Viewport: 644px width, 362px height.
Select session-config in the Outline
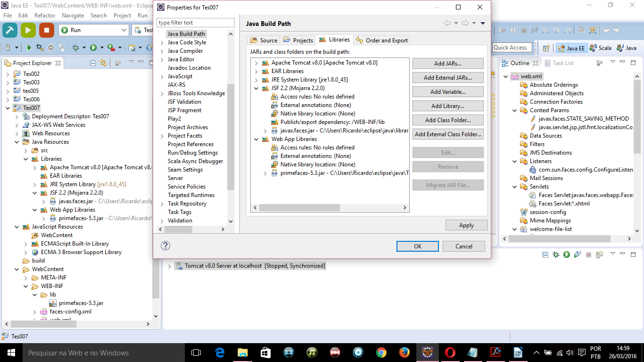547,212
